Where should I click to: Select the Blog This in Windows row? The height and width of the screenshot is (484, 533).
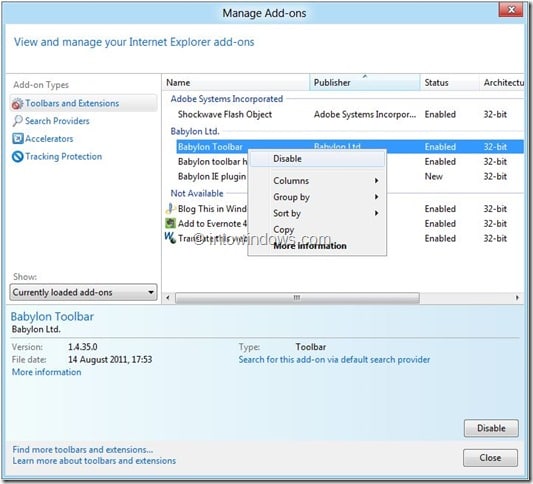pos(343,208)
